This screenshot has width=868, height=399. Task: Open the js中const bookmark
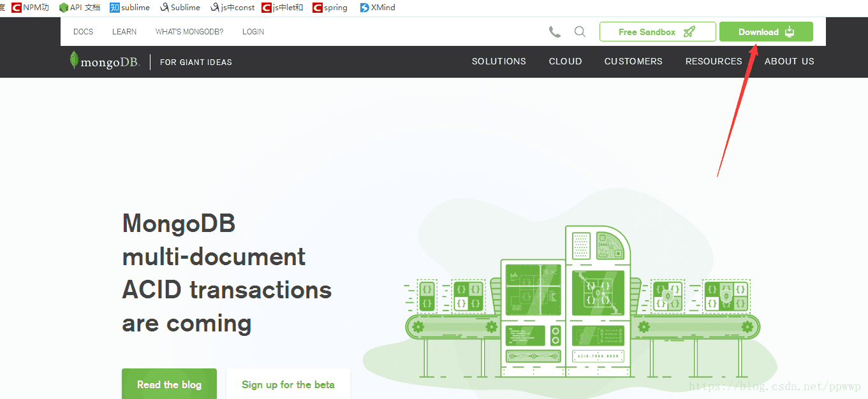click(233, 8)
